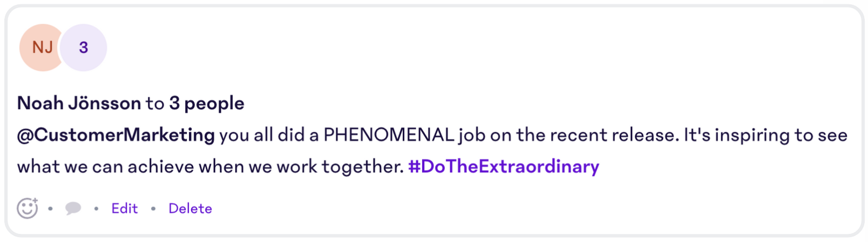
Task: Edit this recognition post
Action: (124, 209)
